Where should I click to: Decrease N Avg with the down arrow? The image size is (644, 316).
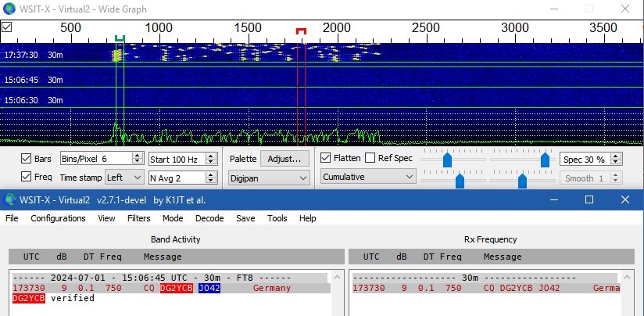[211, 181]
